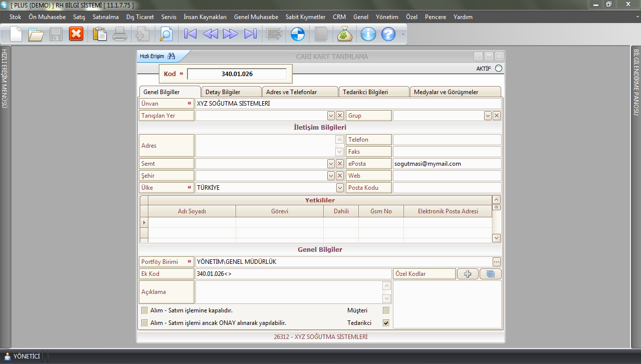Enable 'Alım - Satım işlemine kapalıdır' checkbox

tap(145, 310)
